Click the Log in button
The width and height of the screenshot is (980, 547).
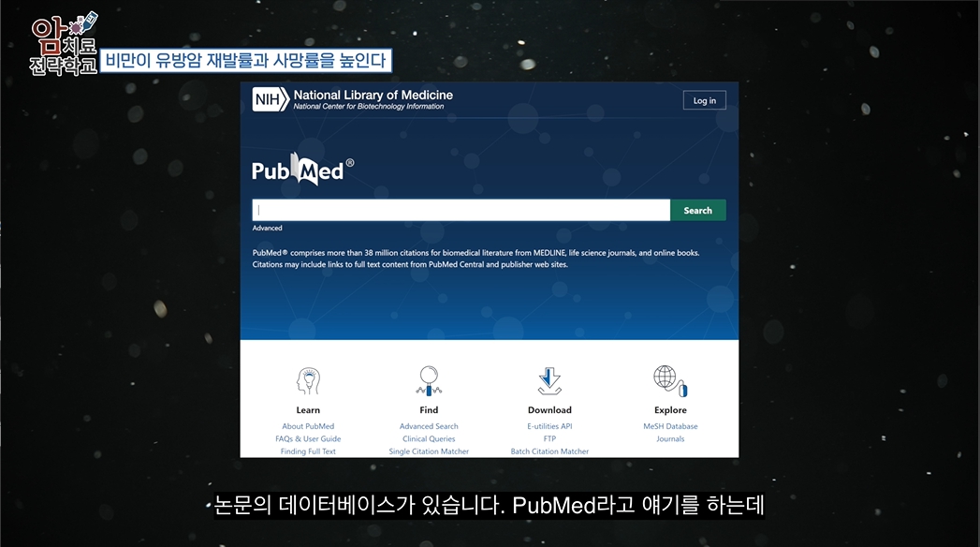(705, 100)
